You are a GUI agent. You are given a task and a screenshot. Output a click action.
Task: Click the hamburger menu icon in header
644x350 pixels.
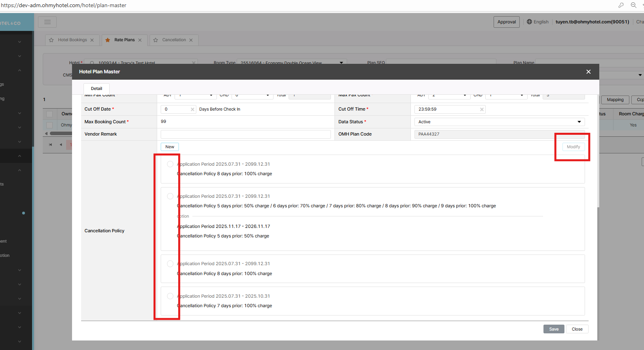pos(47,22)
